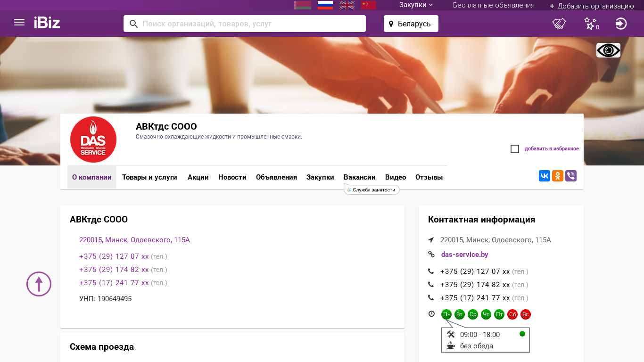Click scroll-to-top arrow circle

39,284
